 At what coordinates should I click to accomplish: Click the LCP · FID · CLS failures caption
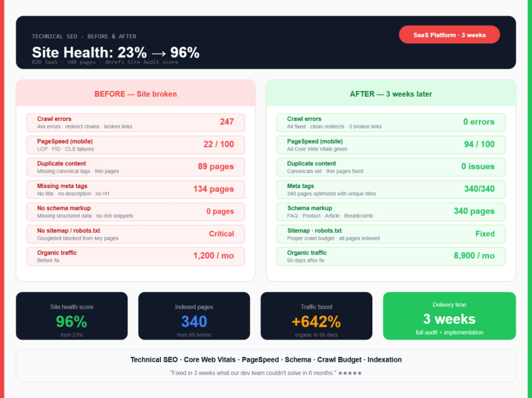click(x=65, y=149)
